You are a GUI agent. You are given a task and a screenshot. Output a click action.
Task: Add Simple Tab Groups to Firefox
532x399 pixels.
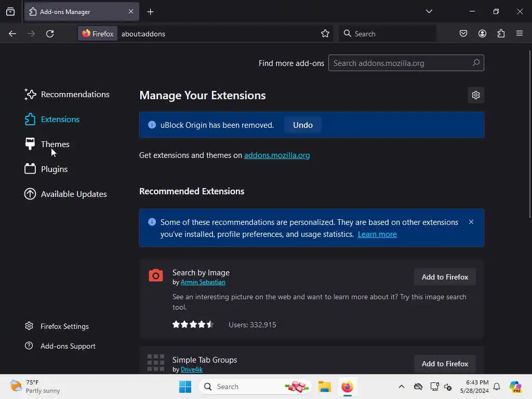[x=445, y=364]
